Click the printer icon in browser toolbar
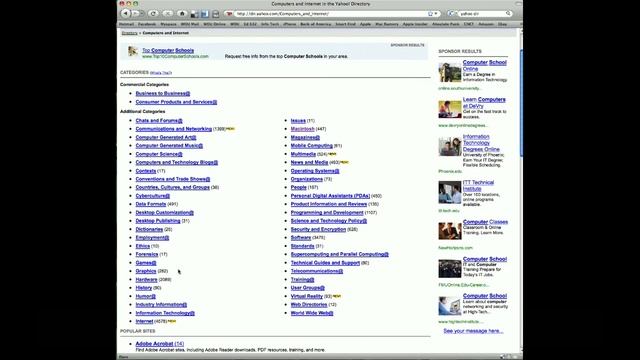Screen dimensions: 640x360 tap(216, 14)
